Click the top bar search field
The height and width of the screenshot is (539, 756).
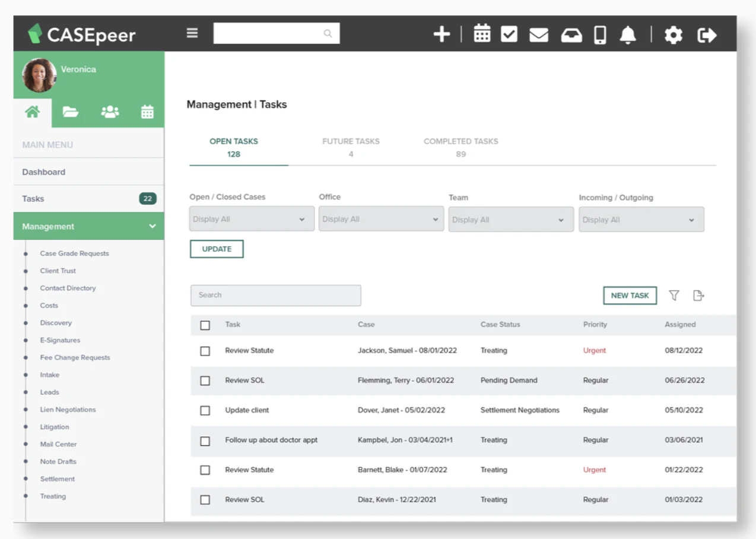[277, 33]
